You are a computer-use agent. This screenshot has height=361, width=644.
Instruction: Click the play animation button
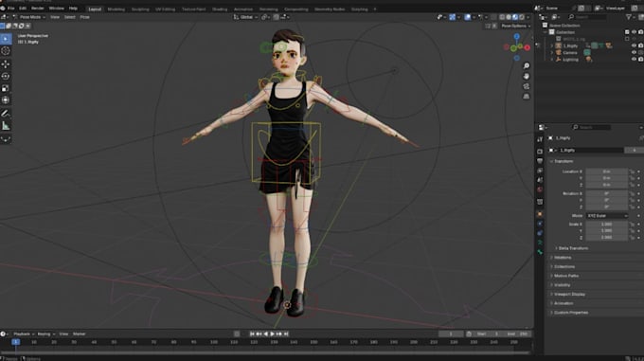(x=273, y=334)
